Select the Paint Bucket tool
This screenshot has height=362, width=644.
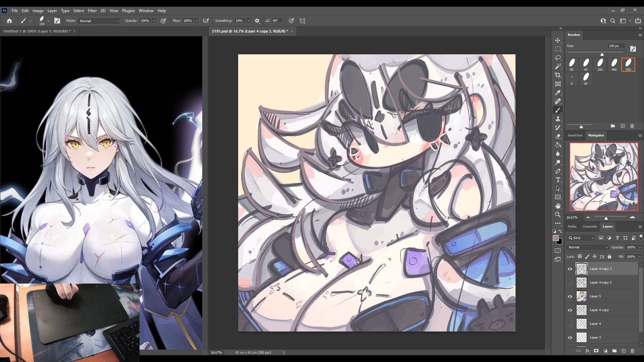pyautogui.click(x=558, y=145)
